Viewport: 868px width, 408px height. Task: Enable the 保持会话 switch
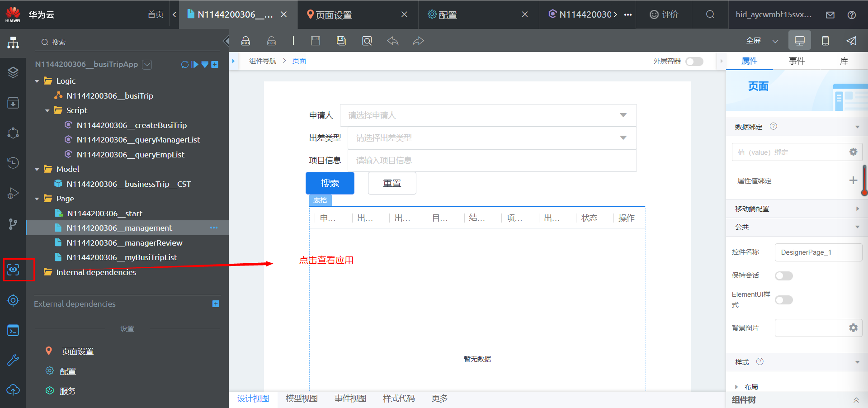pyautogui.click(x=783, y=275)
